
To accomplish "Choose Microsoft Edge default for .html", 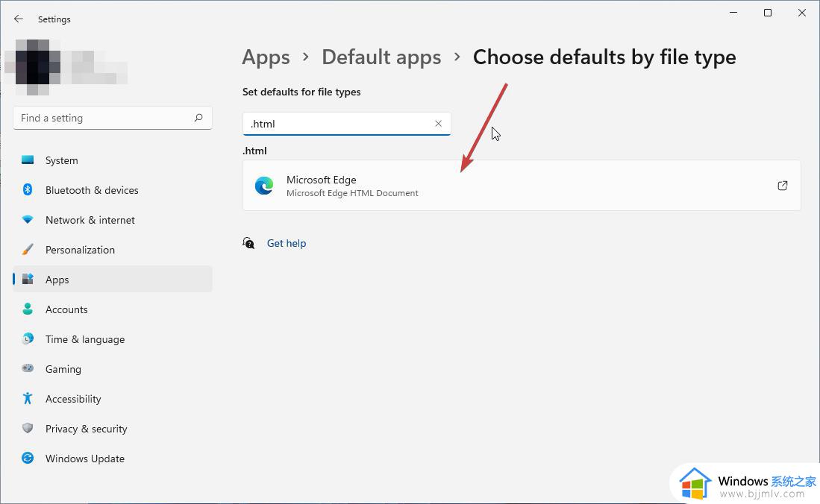I will [x=522, y=186].
